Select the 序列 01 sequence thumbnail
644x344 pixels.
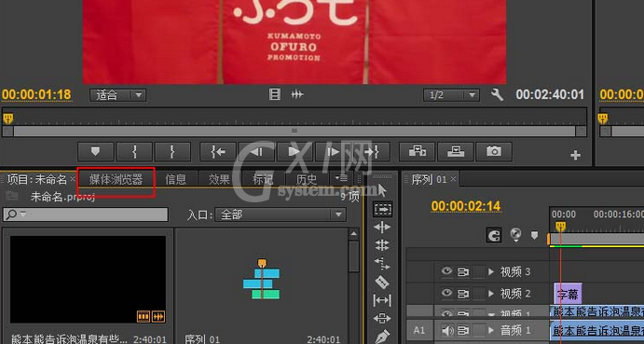pyautogui.click(x=262, y=280)
